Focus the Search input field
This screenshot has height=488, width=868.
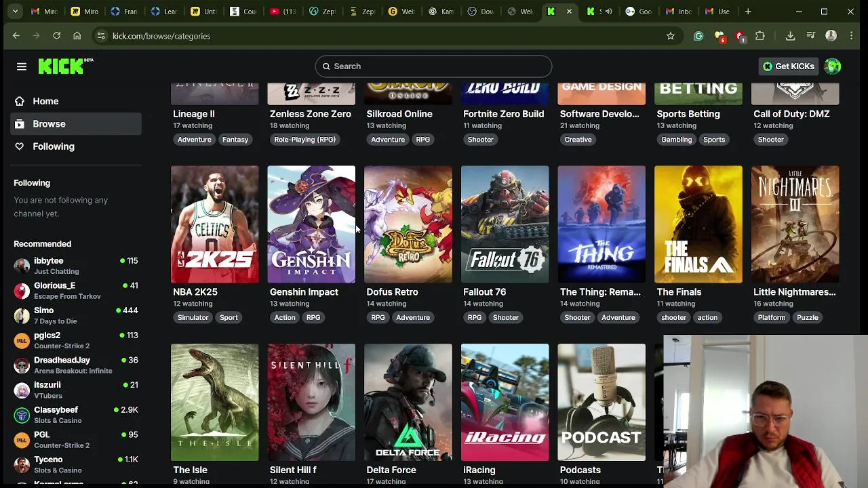click(x=433, y=66)
